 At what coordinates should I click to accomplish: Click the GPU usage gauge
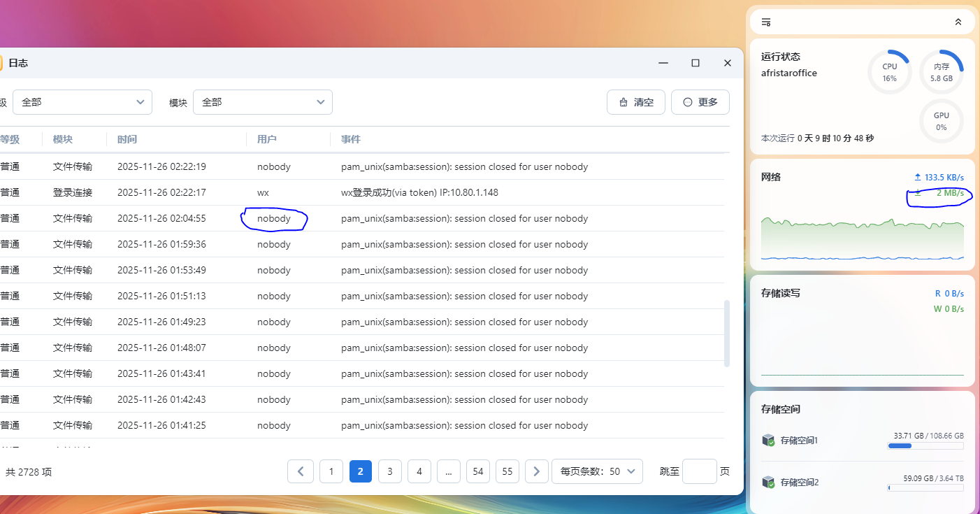[941, 121]
